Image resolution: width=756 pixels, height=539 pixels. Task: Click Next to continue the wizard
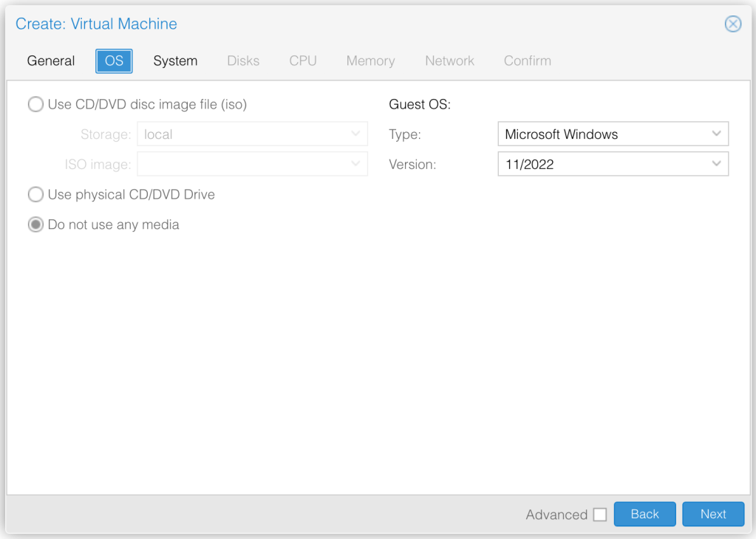(x=712, y=515)
